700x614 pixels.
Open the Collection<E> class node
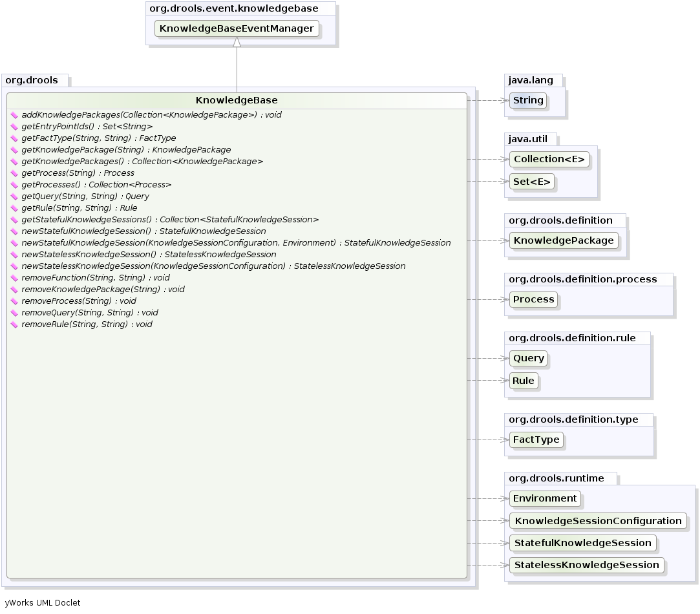[x=549, y=160]
